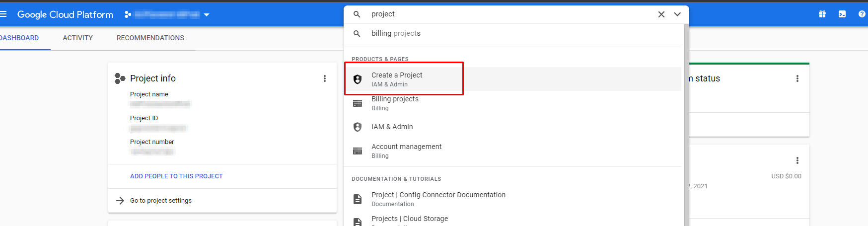Viewport: 868px width, 226px height.
Task: Choose 'Create a Project' result
Action: click(x=513, y=79)
